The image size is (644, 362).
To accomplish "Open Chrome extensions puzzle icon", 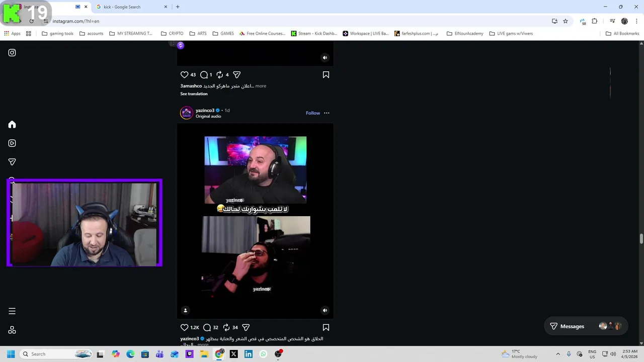I will tap(595, 21).
